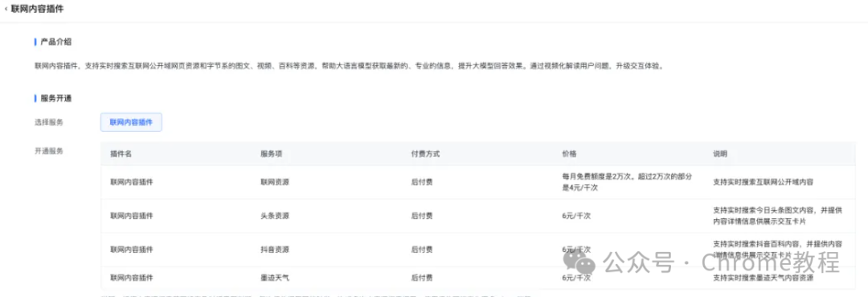Click 后付费 in the 抖音资源 row
868x297 pixels.
422,250
